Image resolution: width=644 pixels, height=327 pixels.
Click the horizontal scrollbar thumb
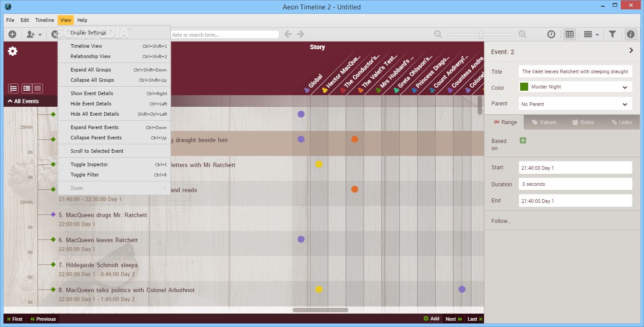pos(320,310)
